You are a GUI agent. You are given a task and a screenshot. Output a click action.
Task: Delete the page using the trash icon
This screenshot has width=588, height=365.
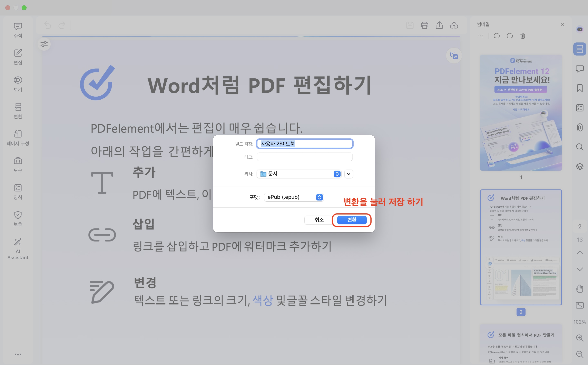click(523, 36)
